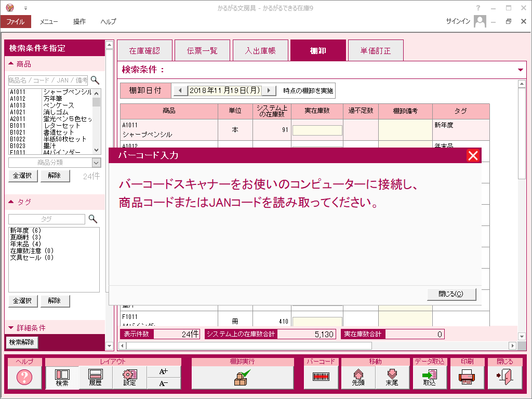Open the 操作 menu
The width and height of the screenshot is (532, 399).
pyautogui.click(x=79, y=21)
